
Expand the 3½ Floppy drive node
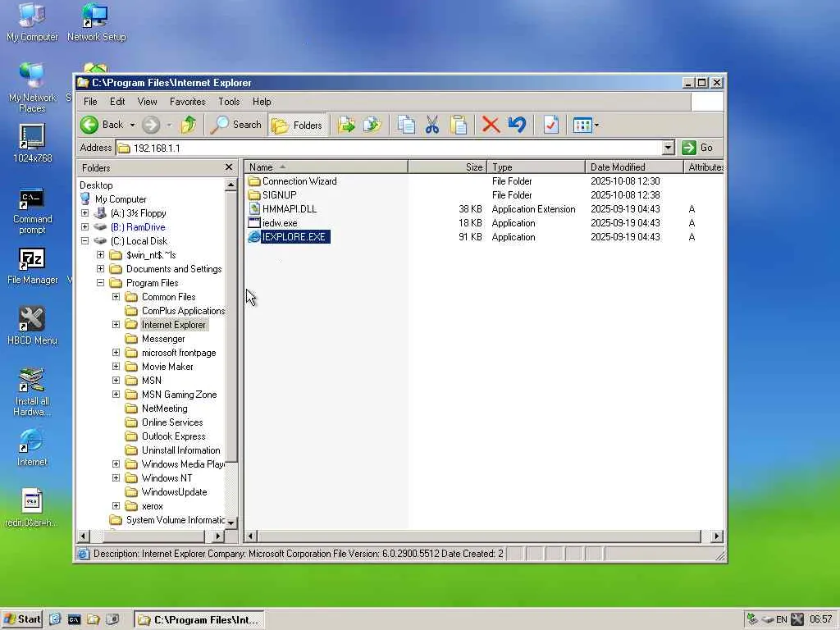84,212
